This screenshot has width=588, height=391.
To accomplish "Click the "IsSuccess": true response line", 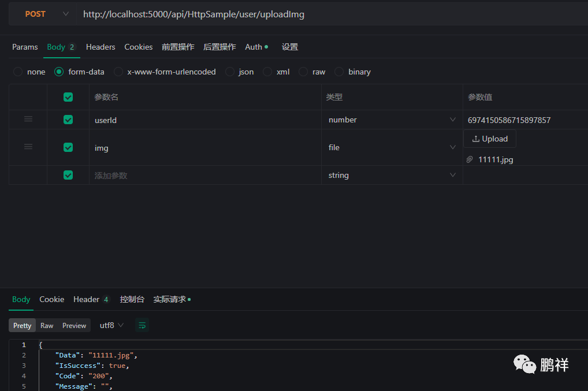I will tap(92, 366).
